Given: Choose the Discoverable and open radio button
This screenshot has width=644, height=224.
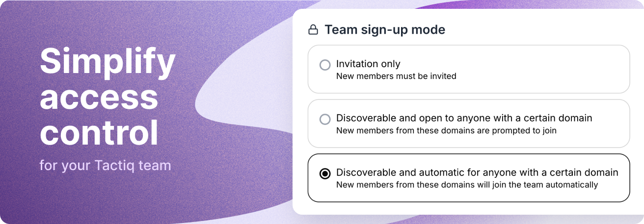Looking at the screenshot, I should (325, 119).
